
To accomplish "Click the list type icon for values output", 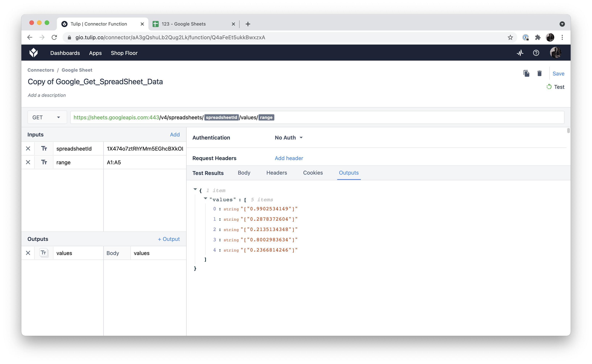I will point(44,253).
